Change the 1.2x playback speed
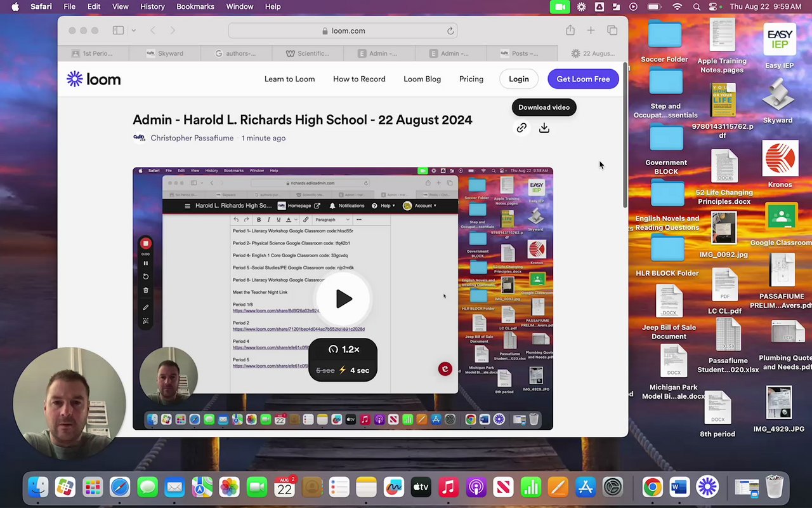Screen dimensions: 812x508 [x=343, y=349]
